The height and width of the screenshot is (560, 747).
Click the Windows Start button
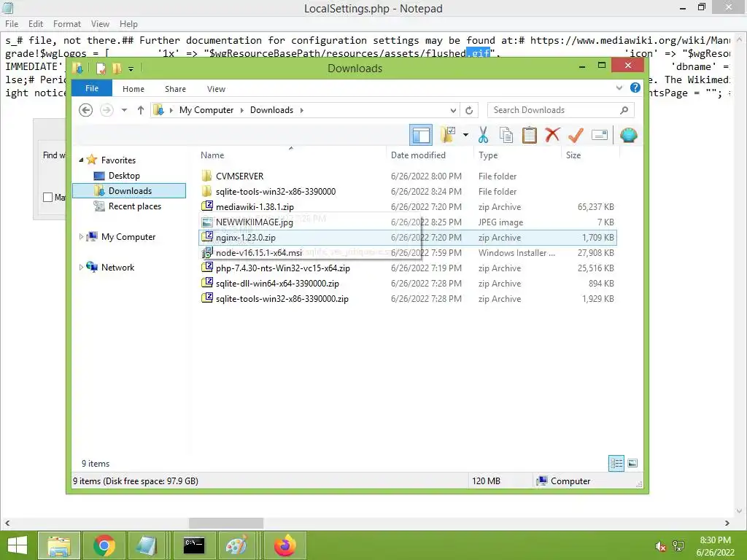(x=18, y=545)
